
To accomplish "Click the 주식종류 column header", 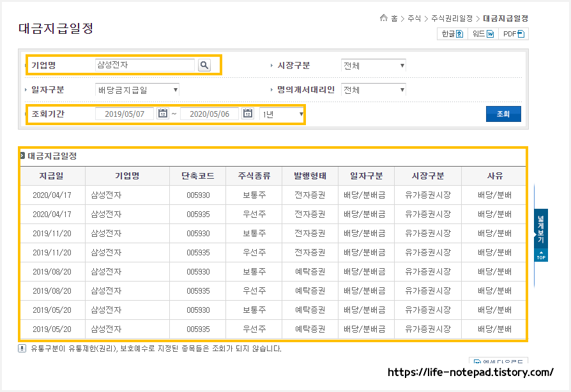I will coord(254,176).
